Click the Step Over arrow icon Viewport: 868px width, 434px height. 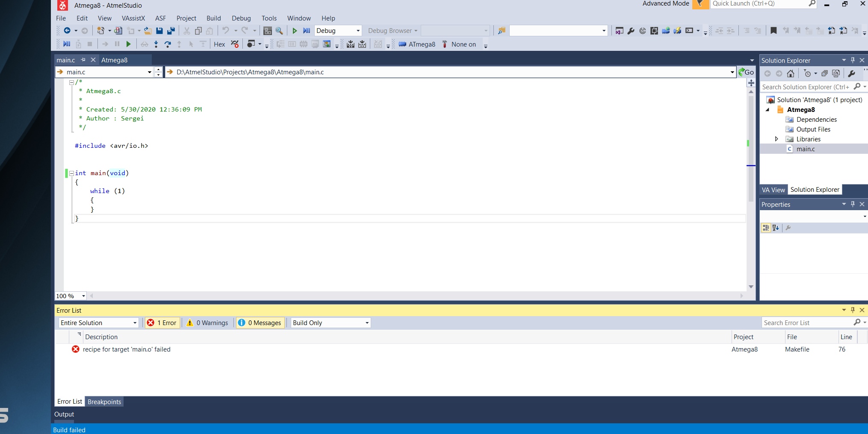pos(168,44)
